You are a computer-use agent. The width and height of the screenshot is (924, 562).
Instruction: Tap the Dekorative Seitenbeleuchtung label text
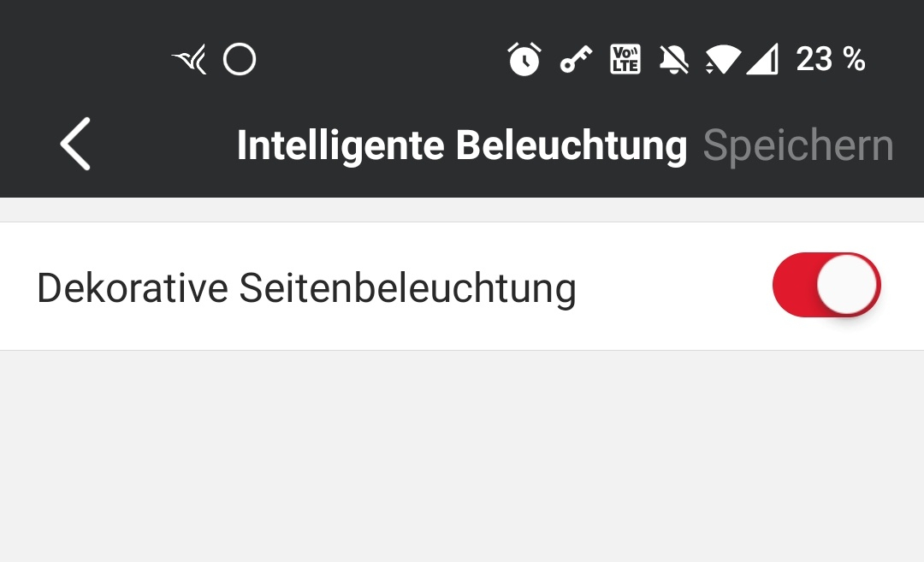click(x=306, y=288)
